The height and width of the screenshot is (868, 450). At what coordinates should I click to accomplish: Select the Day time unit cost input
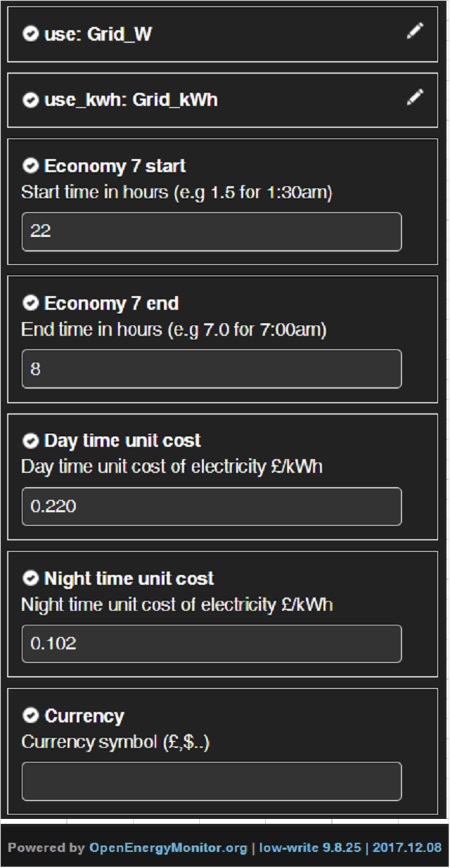pos(212,506)
